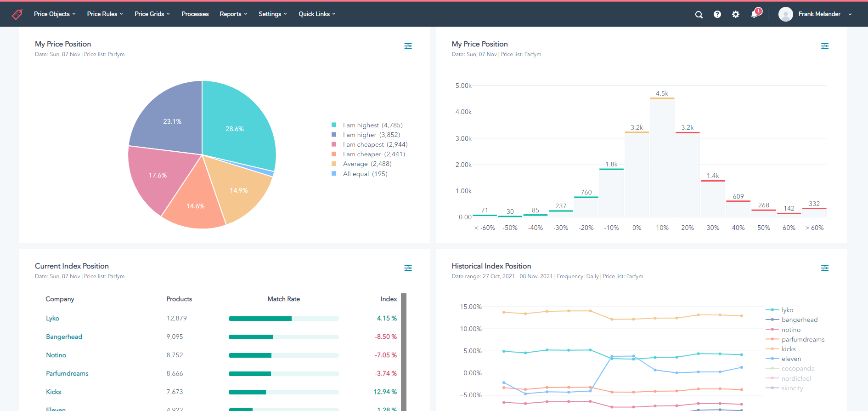Toggle the cocopanda series in the legend
Screen dimensions: 868x411
coord(790,368)
